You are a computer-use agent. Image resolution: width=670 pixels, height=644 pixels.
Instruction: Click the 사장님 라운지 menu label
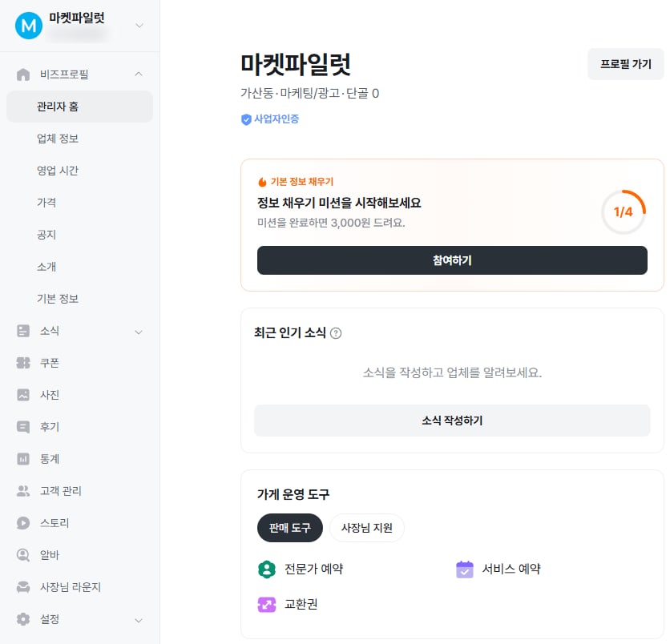coord(71,587)
